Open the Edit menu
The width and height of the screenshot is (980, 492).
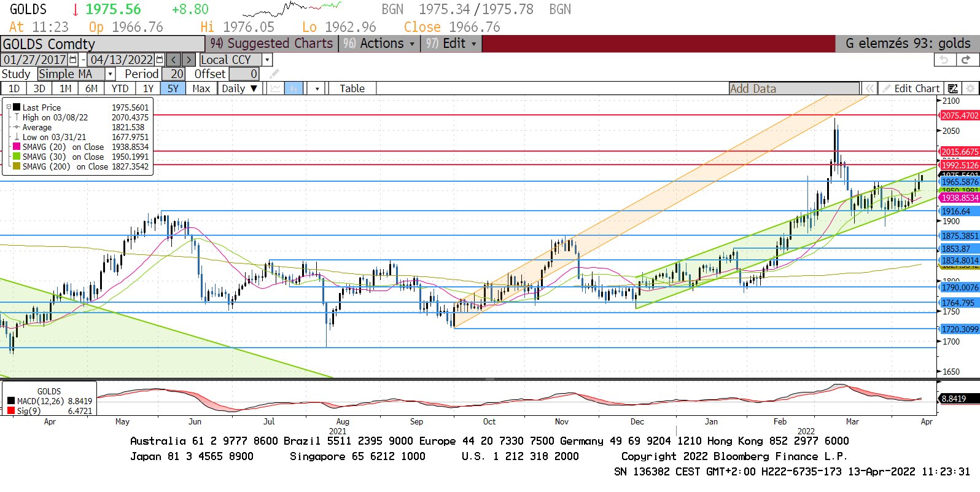tap(451, 44)
